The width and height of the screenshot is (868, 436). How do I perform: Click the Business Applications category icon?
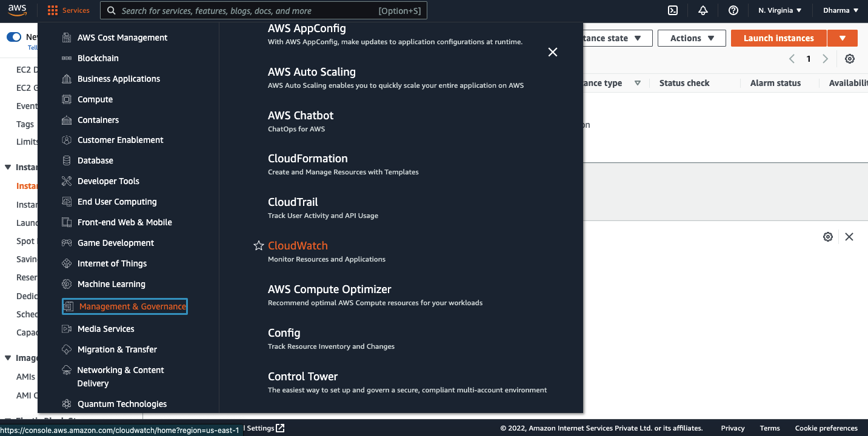pos(67,79)
